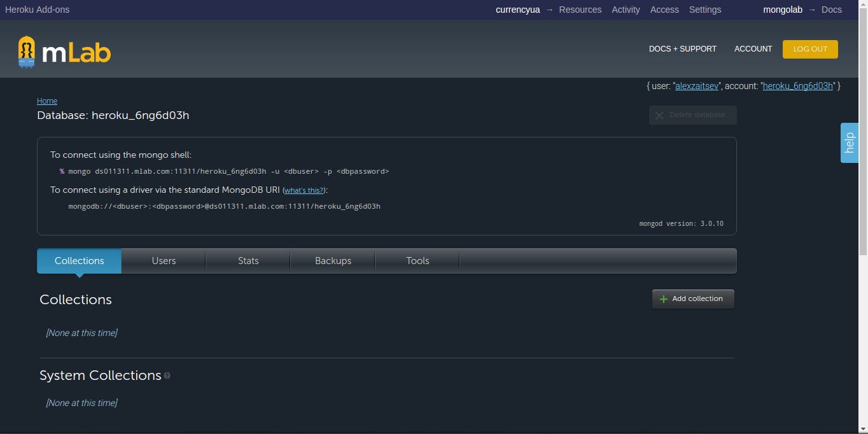Open Heroku Add-ons in top bar

38,10
